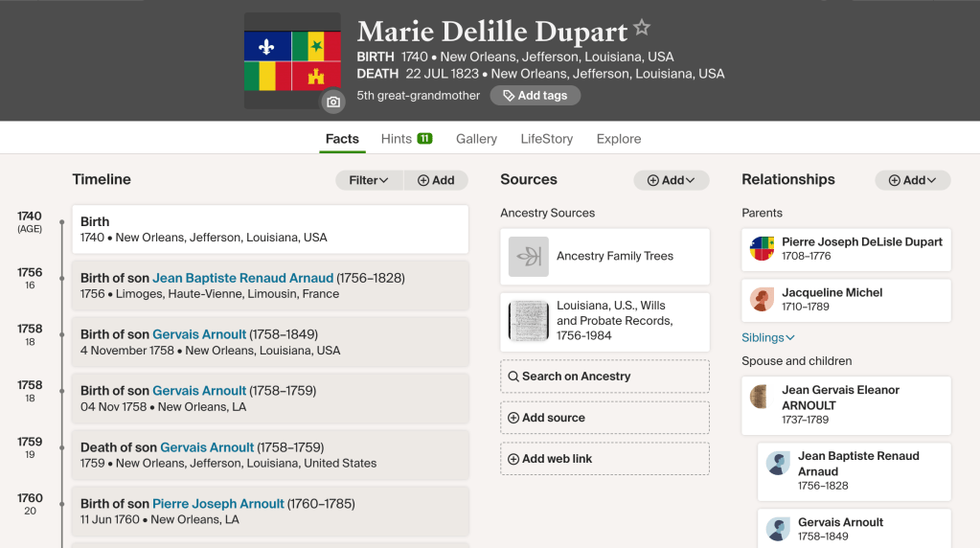Click the camera icon on profile photo
Viewport: 980px width, 548px height.
(x=332, y=102)
